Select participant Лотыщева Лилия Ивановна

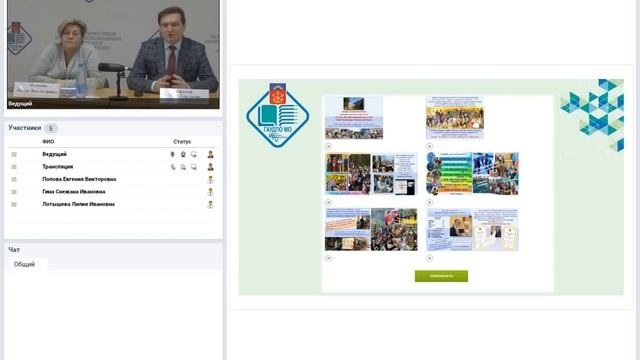78,204
